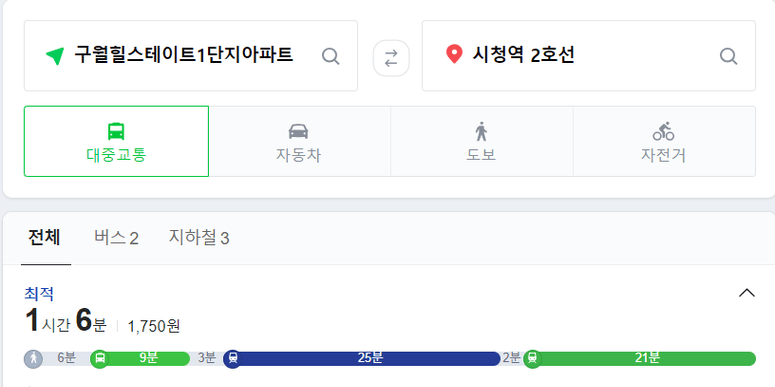Click the 1시간 6분 route summary

coord(66,321)
